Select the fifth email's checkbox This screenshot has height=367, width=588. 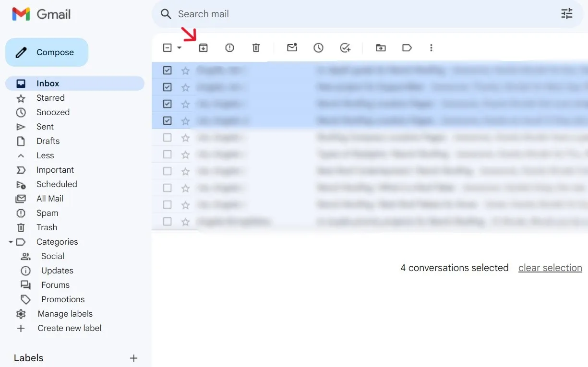167,137
